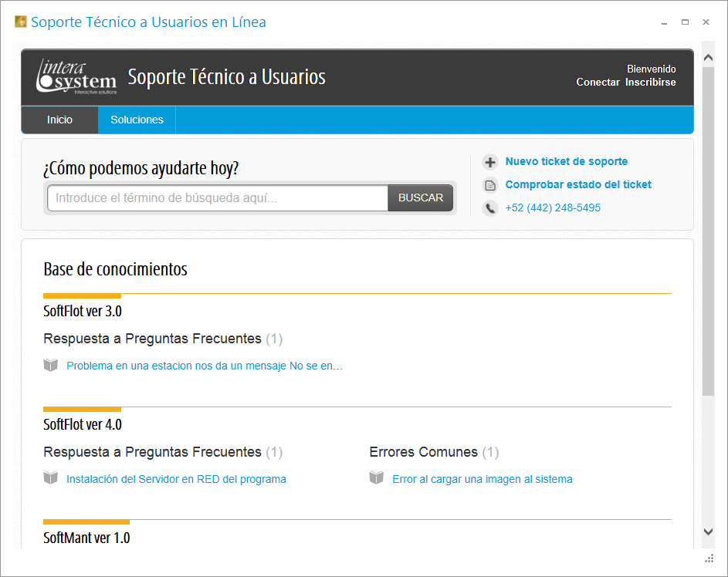Maximize the support window
This screenshot has height=577, width=728.
coord(685,22)
